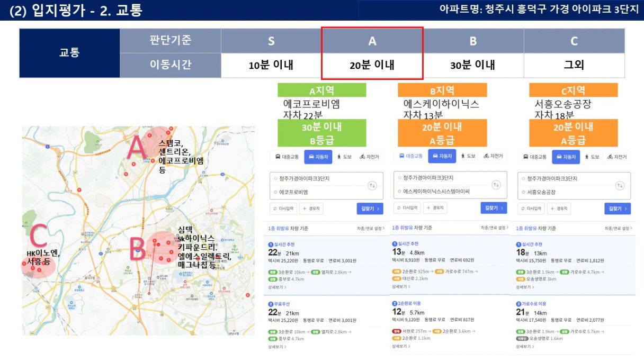The height and width of the screenshot is (362, 644).
Task: Switch to 도보 tab in 에스케이하이닉스 panel
Action: 468,156
